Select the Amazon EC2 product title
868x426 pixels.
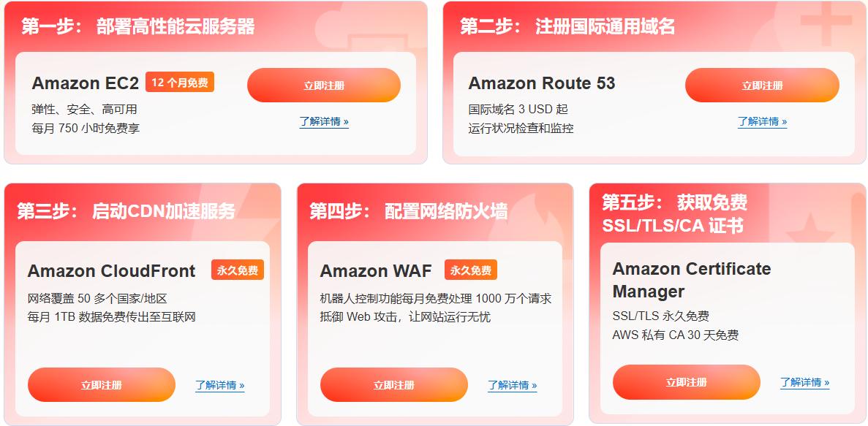click(x=86, y=83)
